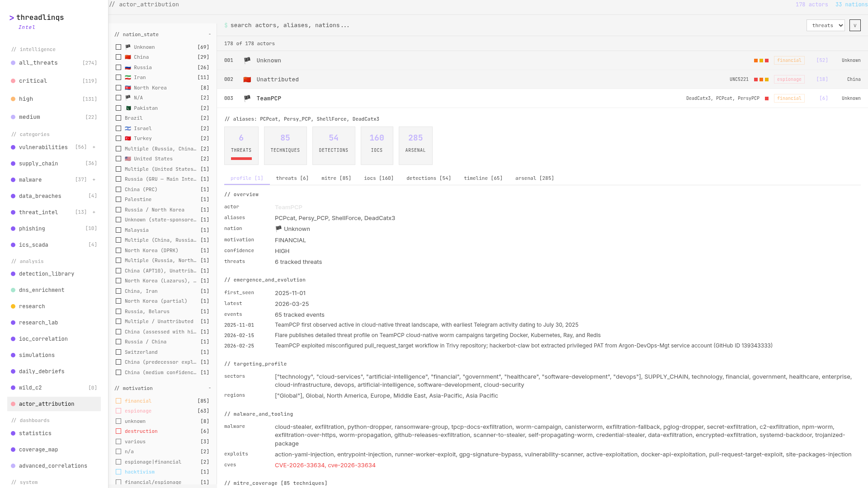This screenshot has height=488, width=868.
Task: Click the Unknown black flag icon beside TeamPCP
Action: (x=247, y=98)
